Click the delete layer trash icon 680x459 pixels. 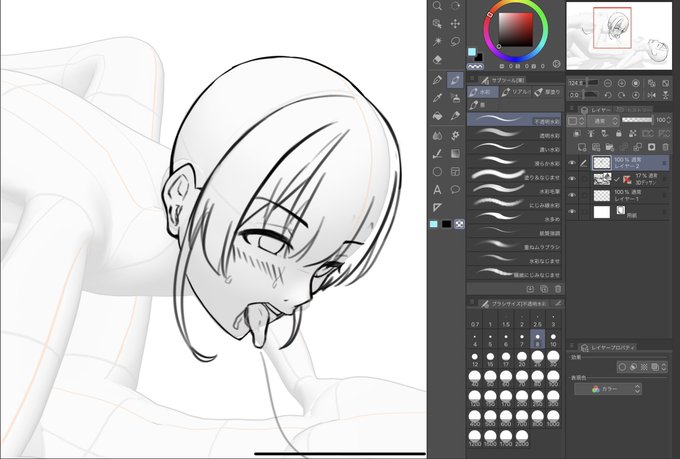(665, 147)
